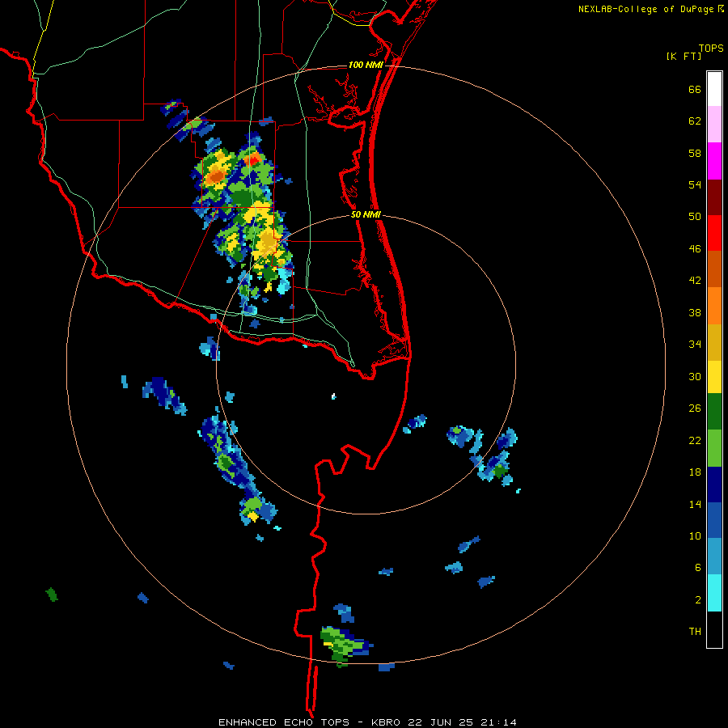Select the navy 22 kft legend swatch

(x=714, y=485)
